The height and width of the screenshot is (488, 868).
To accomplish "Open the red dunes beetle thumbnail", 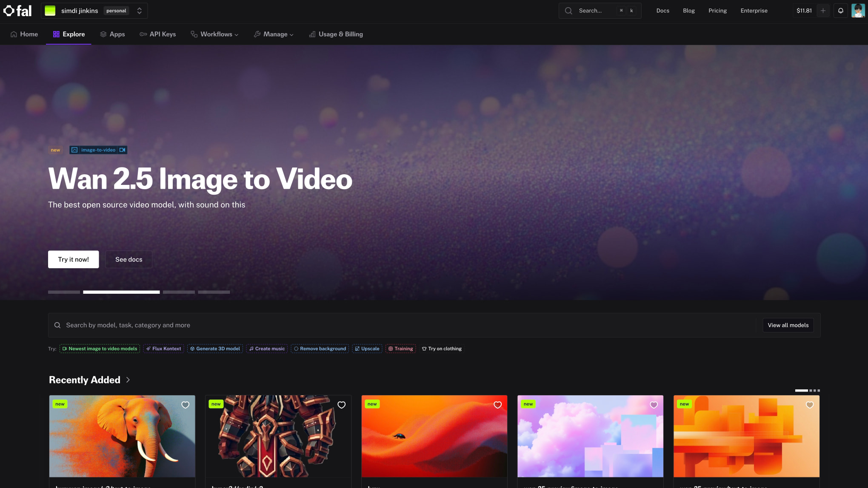I will point(434,436).
